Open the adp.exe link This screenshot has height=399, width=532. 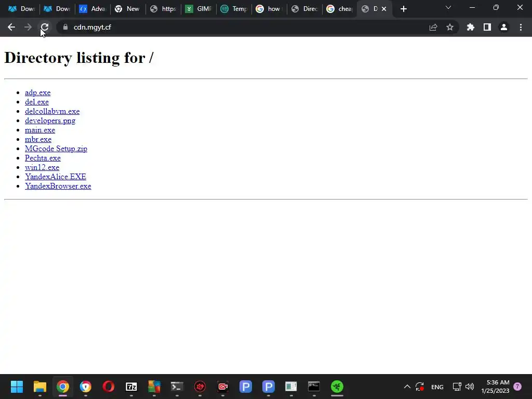[x=37, y=92]
